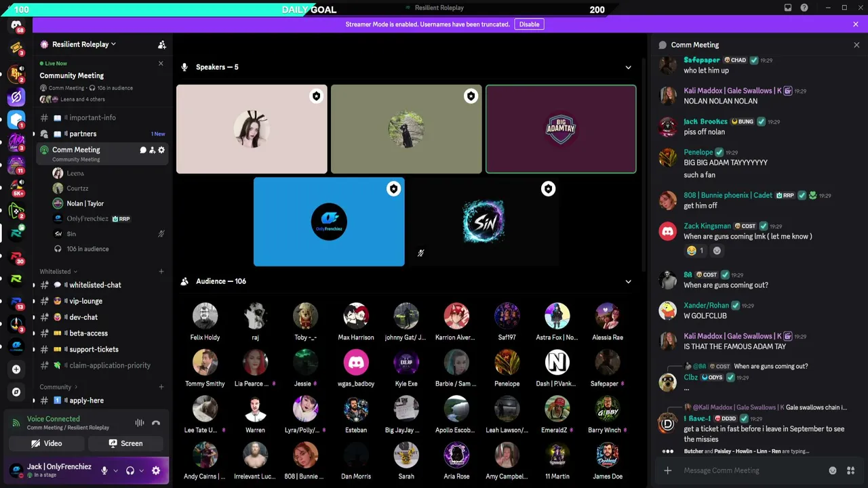Toggle microphone mute in the user panel

point(104,470)
